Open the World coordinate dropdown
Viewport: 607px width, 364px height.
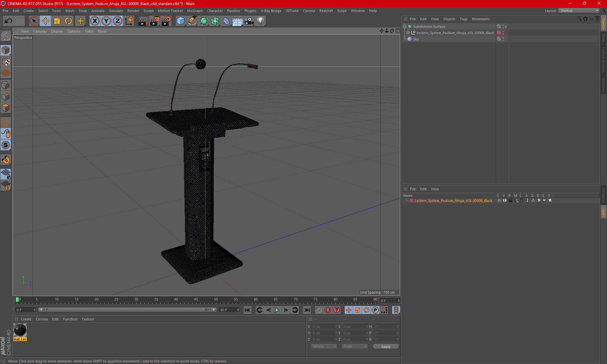click(x=324, y=346)
